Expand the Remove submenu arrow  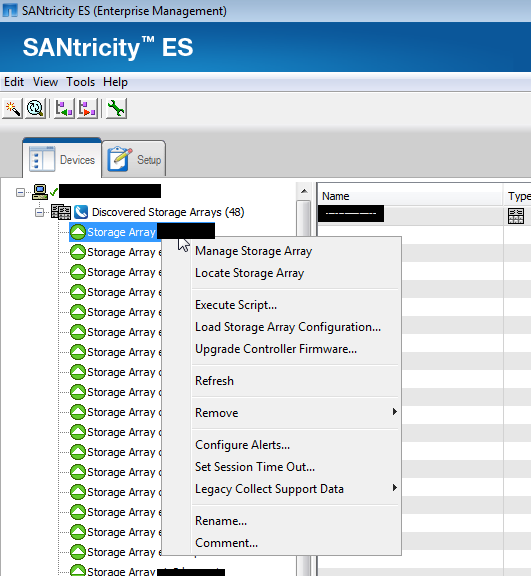pos(394,411)
